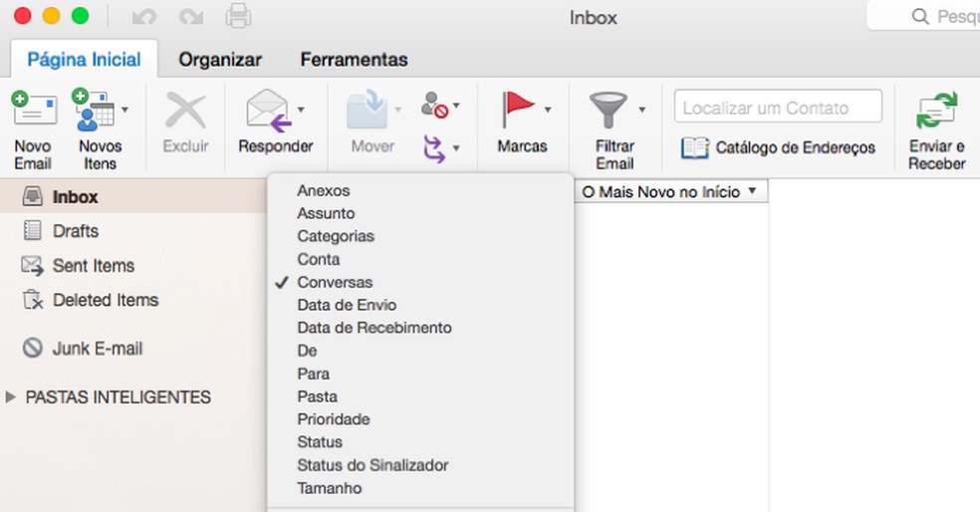980x512 pixels.
Task: Expand the rules dropdown arrow
Action: 456,148
